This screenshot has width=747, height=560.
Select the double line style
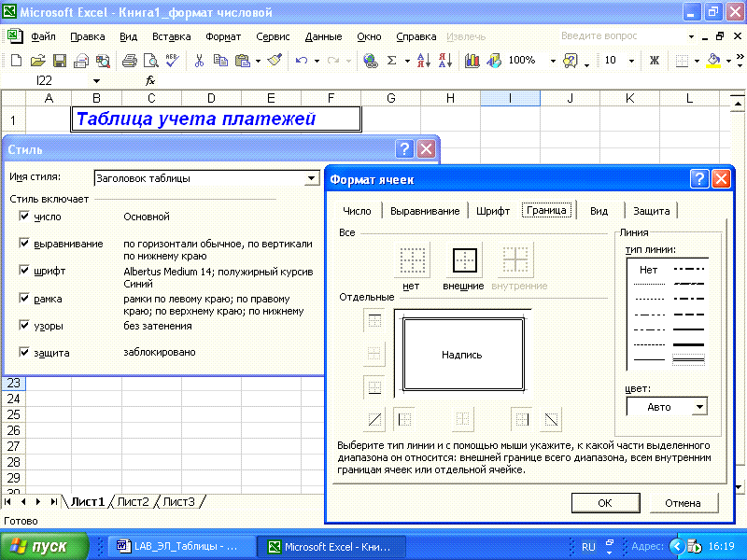coord(688,360)
